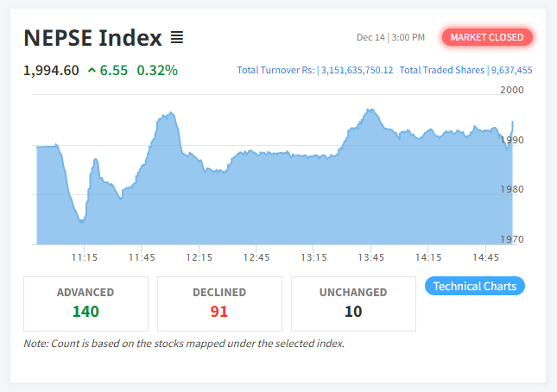Click the 13:45 time axis label
Image resolution: width=557 pixels, height=392 pixels.
tap(371, 257)
